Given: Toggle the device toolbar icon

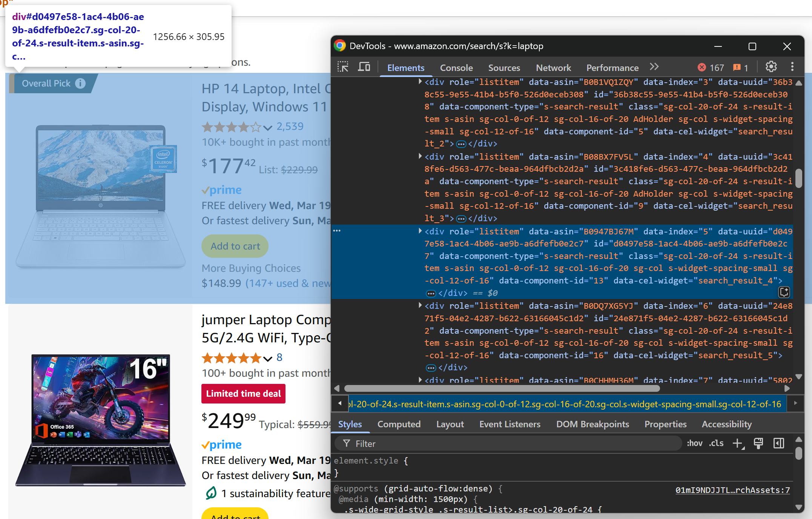Looking at the screenshot, I should point(364,67).
